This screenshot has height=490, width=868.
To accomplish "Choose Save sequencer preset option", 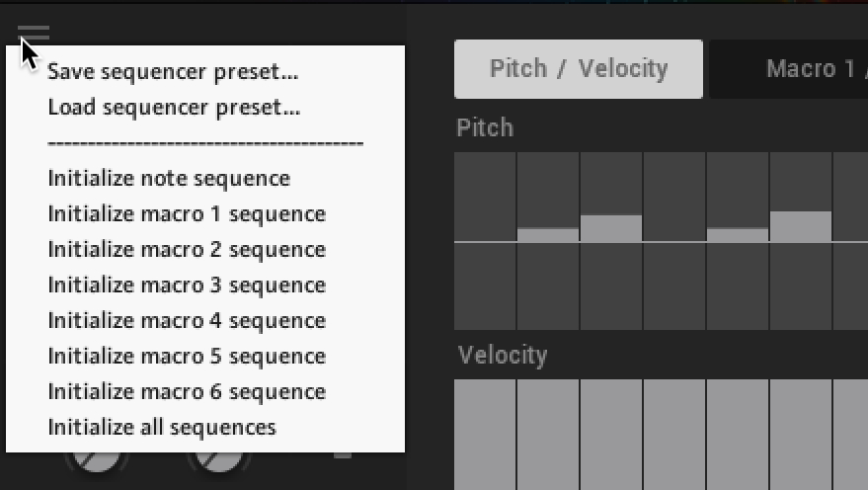I will click(173, 71).
